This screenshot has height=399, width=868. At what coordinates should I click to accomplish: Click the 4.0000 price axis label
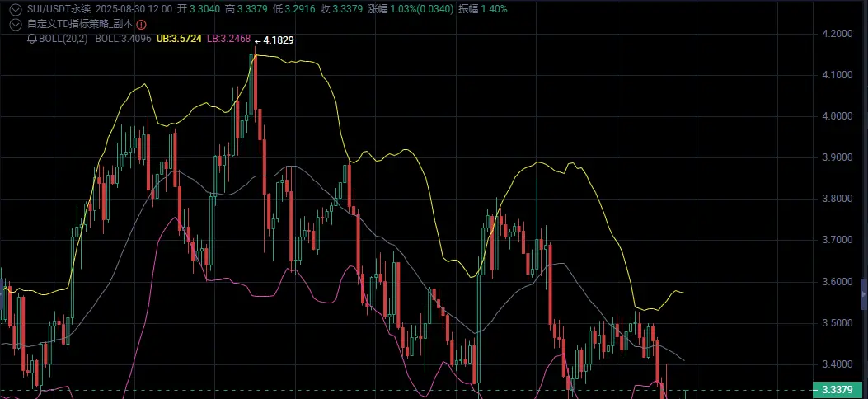coord(837,116)
